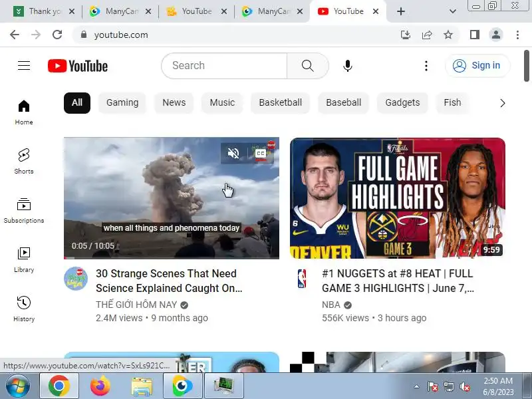Image resolution: width=532 pixels, height=399 pixels.
Task: Close the active YouTube tab
Action: (375, 11)
